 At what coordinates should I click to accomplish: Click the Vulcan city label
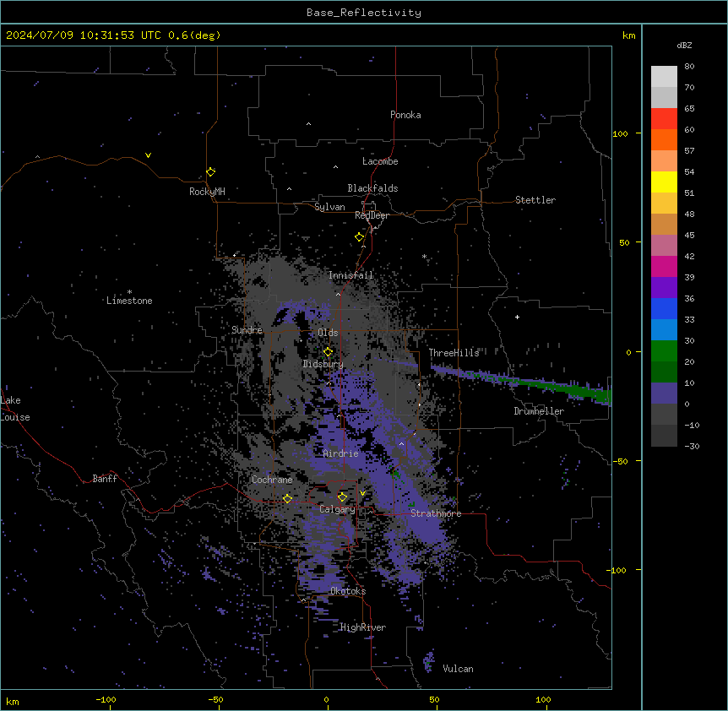[x=459, y=669]
